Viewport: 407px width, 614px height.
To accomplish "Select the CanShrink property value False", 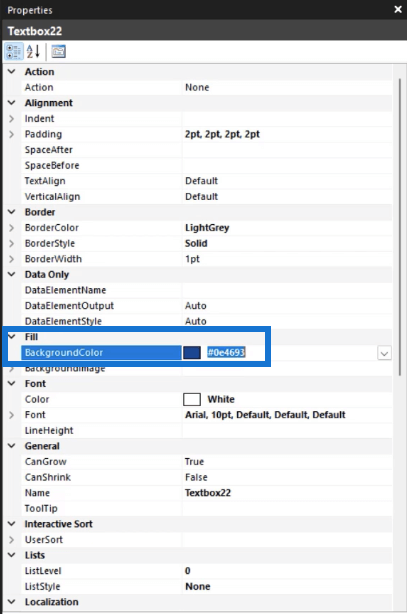I will point(196,477).
